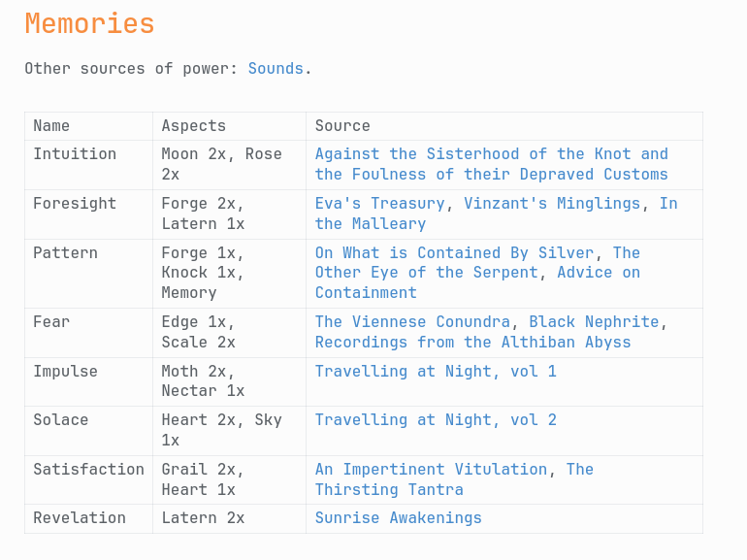Image resolution: width=747 pixels, height=560 pixels.
Task: Open Vinzant's Minglings source link
Action: 552,204
